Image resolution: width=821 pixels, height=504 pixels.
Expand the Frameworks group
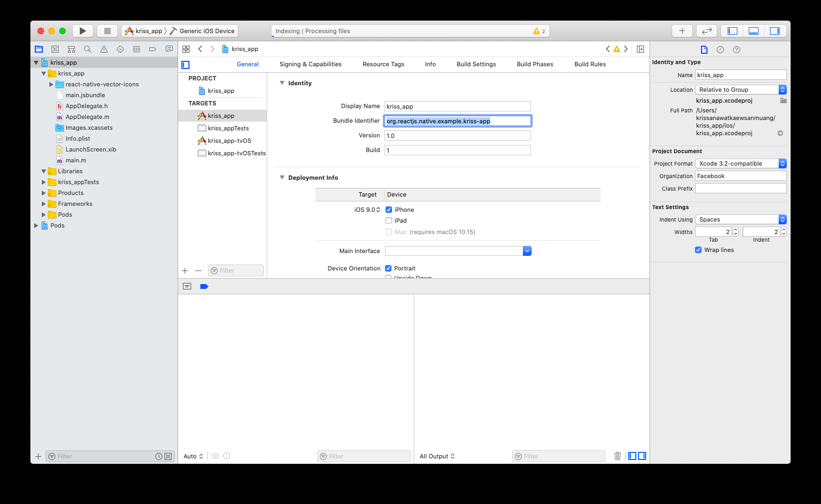pyautogui.click(x=44, y=204)
